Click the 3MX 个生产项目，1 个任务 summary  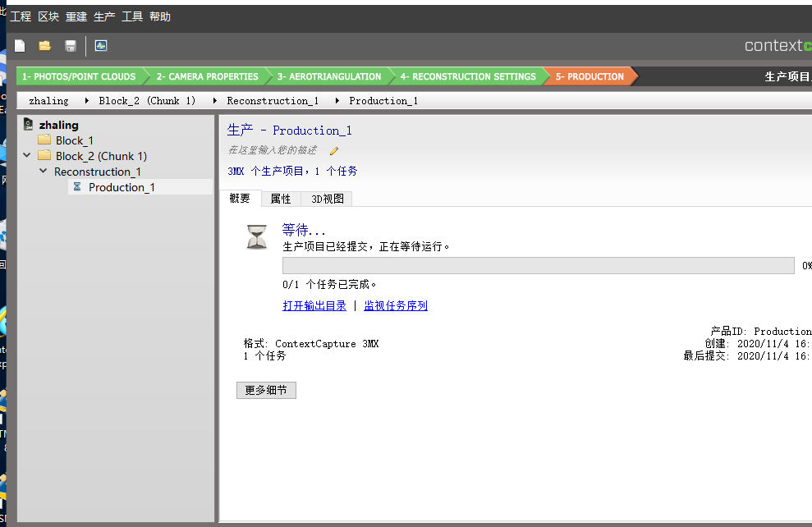[x=292, y=171]
